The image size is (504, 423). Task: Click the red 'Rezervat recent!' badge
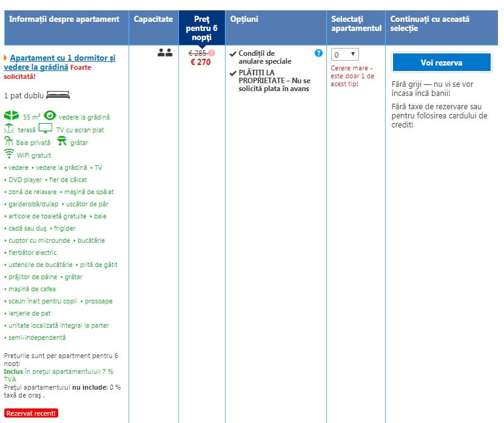pyautogui.click(x=31, y=413)
